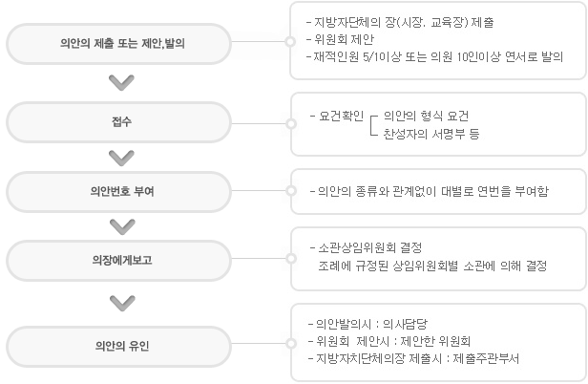Screen dimensions: 588x384
Task: Click the down chevron under '의장에게보고'
Action: click(122, 304)
